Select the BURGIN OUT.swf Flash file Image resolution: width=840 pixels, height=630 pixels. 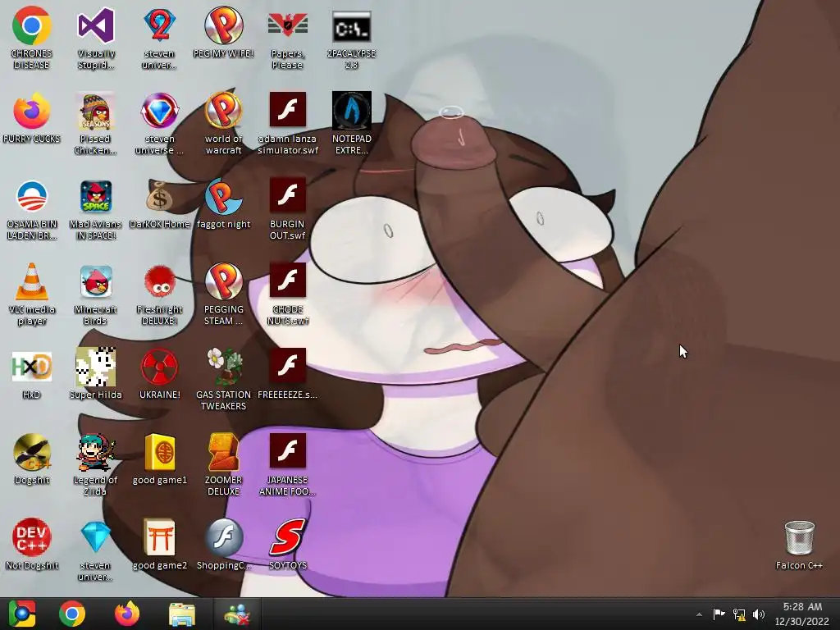click(288, 209)
